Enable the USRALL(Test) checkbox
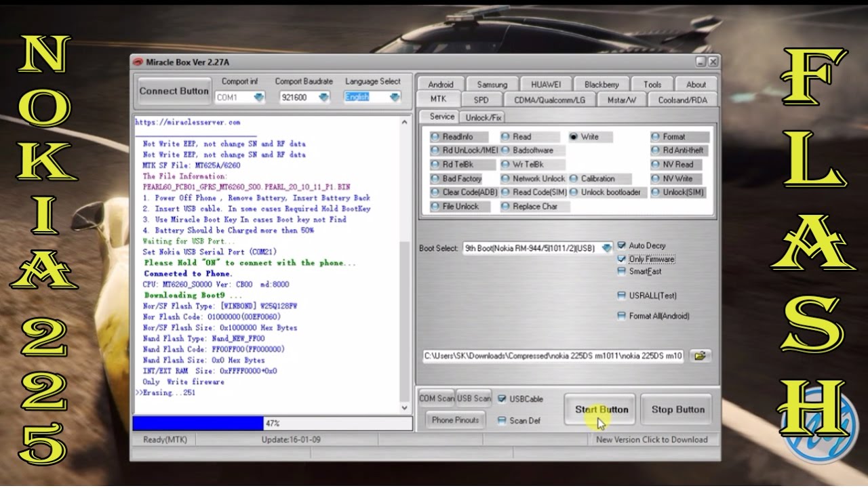The image size is (868, 488). (622, 296)
